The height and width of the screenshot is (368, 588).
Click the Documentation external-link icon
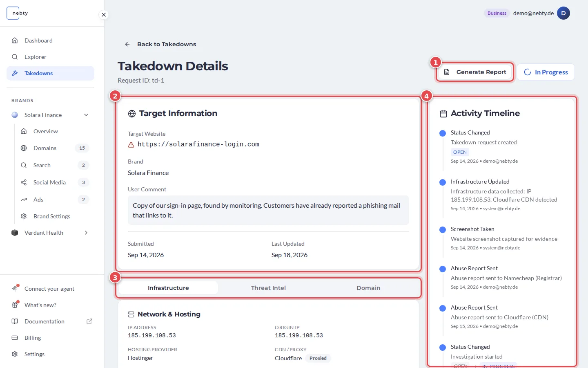89,321
